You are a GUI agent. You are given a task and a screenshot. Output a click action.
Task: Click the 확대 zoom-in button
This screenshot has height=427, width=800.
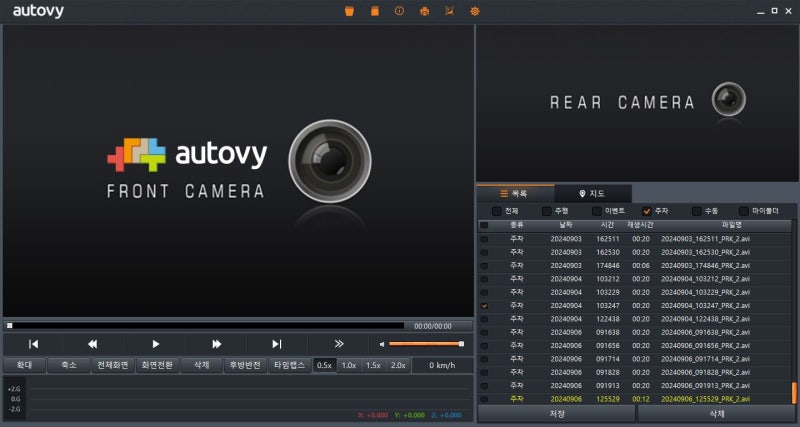point(24,365)
